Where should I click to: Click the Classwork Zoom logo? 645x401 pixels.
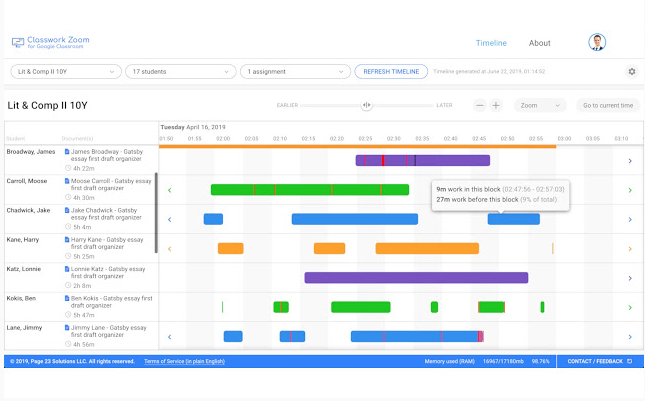point(51,42)
